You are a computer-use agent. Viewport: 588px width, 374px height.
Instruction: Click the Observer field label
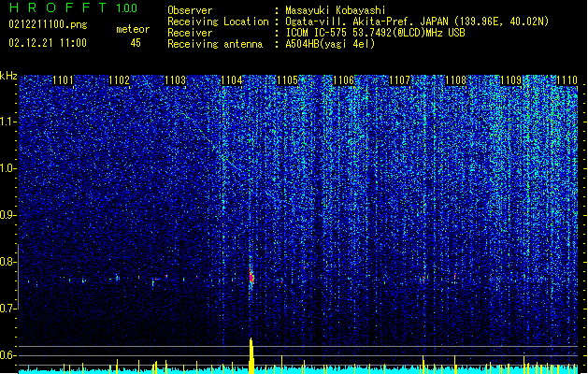coord(190,10)
